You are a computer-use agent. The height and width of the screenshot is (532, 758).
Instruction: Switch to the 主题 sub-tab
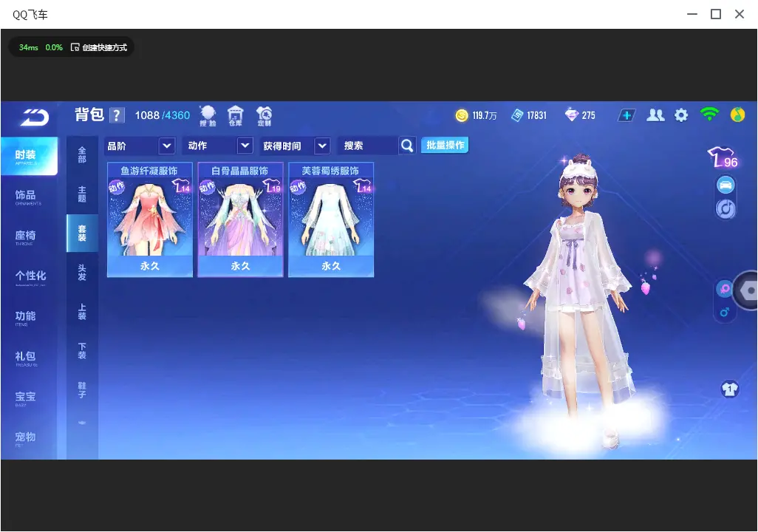pos(82,194)
